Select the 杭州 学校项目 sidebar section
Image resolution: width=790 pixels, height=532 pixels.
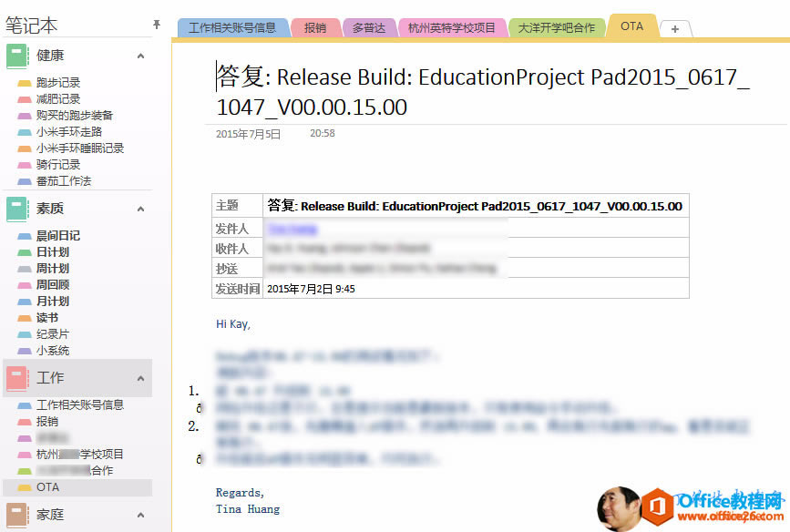pyautogui.click(x=79, y=455)
